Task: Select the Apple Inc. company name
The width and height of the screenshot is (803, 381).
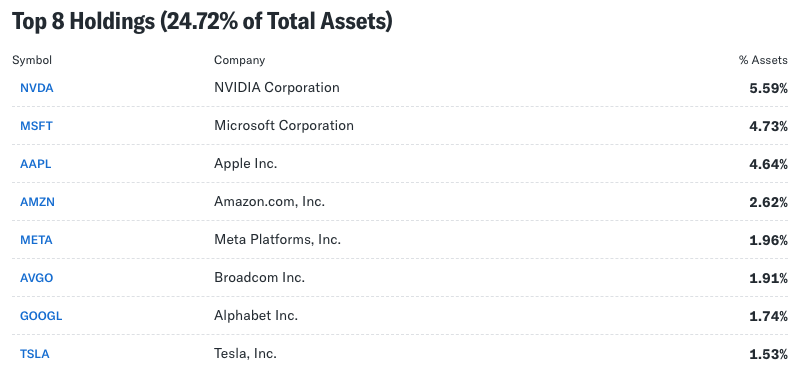Action: [245, 164]
